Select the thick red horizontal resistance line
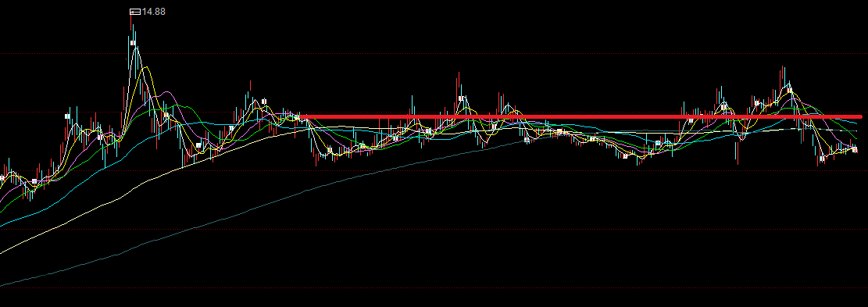This screenshot has height=307, width=868. tap(580, 116)
